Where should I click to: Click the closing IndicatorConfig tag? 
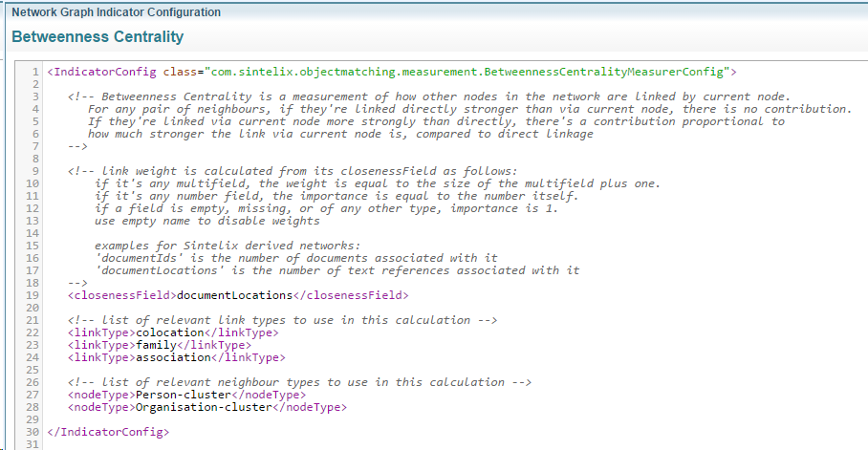coord(108,432)
